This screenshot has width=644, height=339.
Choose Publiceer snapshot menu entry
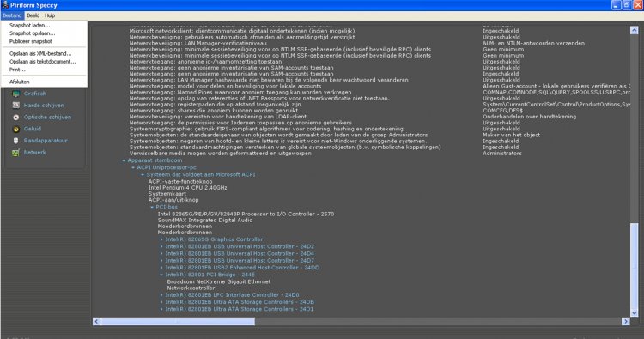click(31, 41)
